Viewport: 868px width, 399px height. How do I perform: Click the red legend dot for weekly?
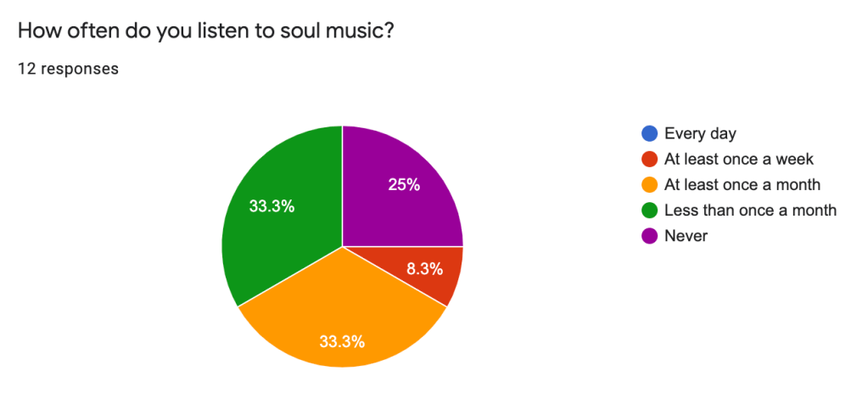click(x=650, y=159)
